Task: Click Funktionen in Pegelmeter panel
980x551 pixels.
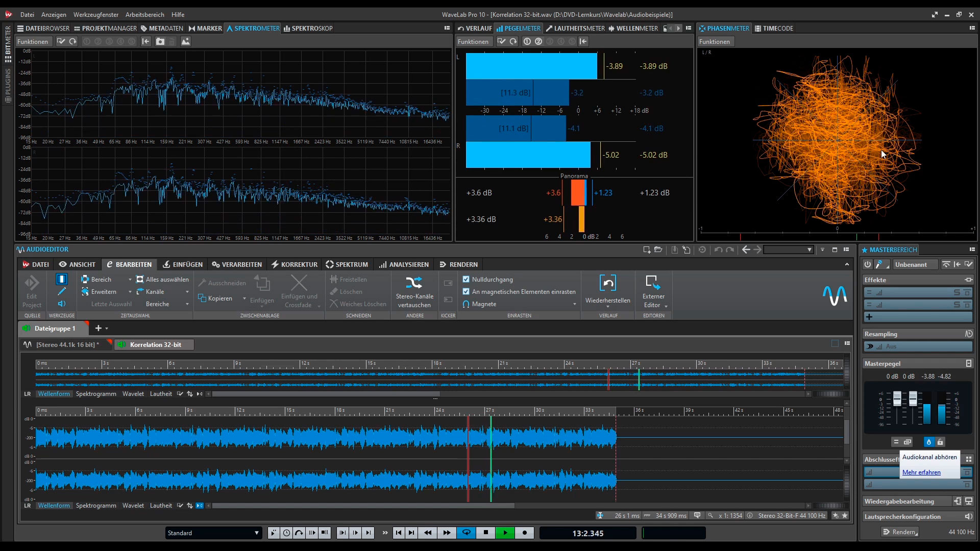Action: pyautogui.click(x=473, y=41)
